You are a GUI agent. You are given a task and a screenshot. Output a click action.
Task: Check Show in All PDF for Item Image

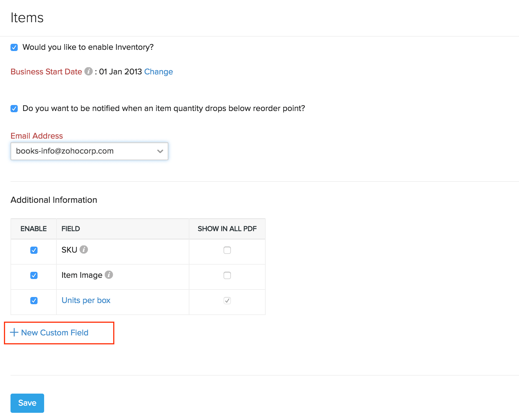[x=227, y=275]
